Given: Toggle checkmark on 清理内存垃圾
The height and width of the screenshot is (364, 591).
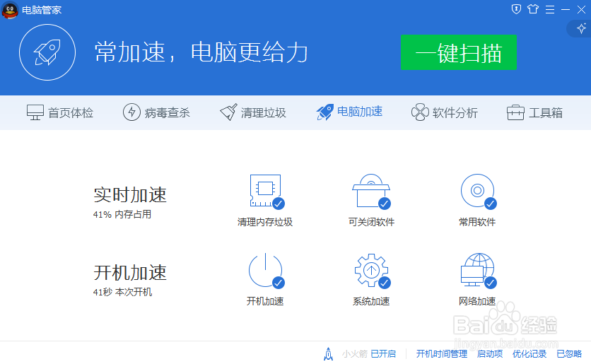Looking at the screenshot, I should click(279, 204).
